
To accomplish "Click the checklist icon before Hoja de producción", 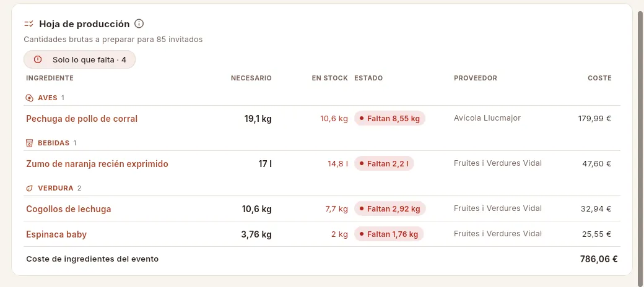I will 28,24.
